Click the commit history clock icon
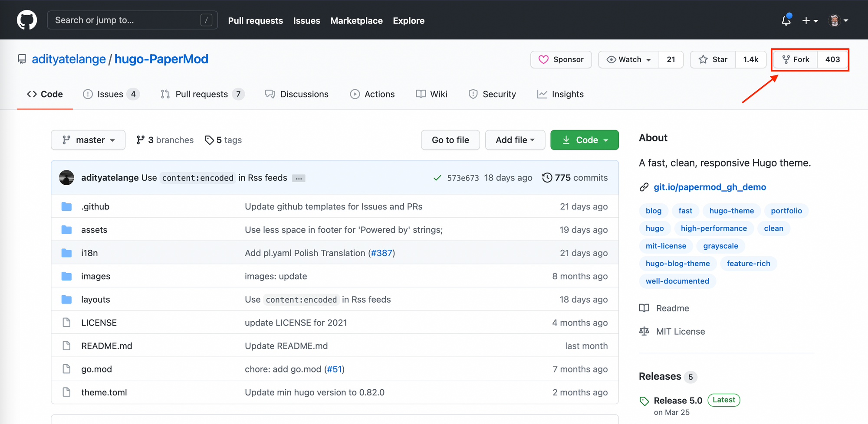The image size is (868, 424). pyautogui.click(x=547, y=178)
